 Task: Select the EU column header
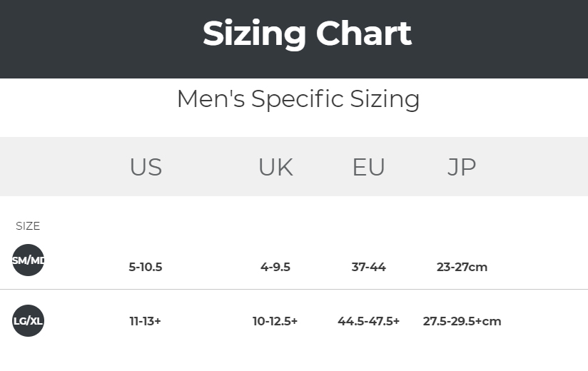(x=369, y=167)
